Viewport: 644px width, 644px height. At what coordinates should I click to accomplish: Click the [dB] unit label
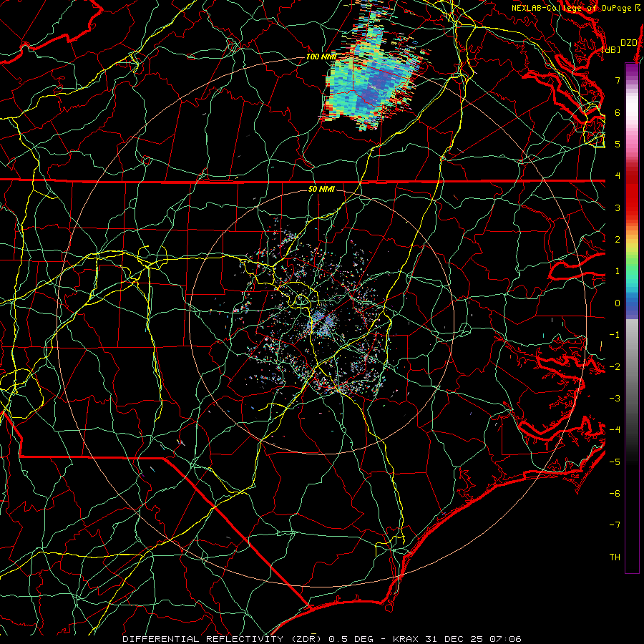click(611, 49)
